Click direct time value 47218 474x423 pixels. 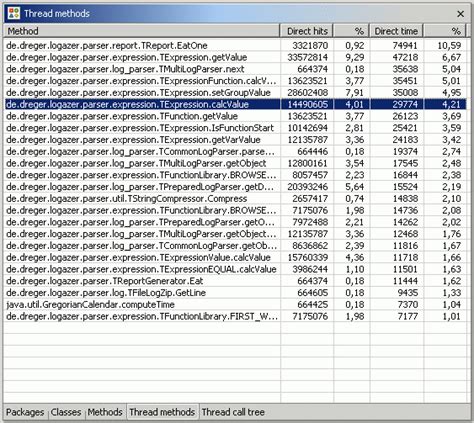tap(405, 57)
